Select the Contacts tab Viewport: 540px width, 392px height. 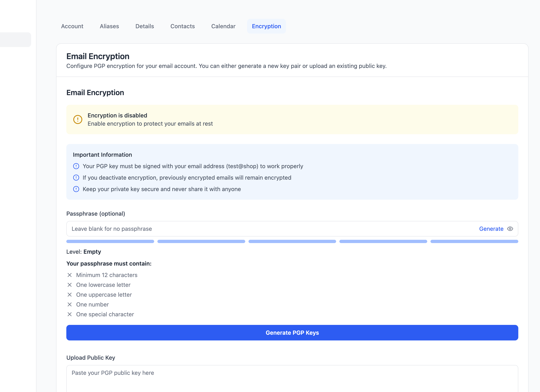[x=183, y=26]
